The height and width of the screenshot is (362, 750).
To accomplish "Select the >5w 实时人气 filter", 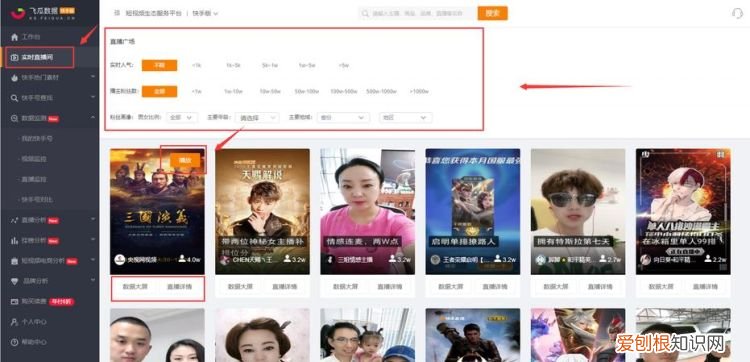I will (x=343, y=65).
